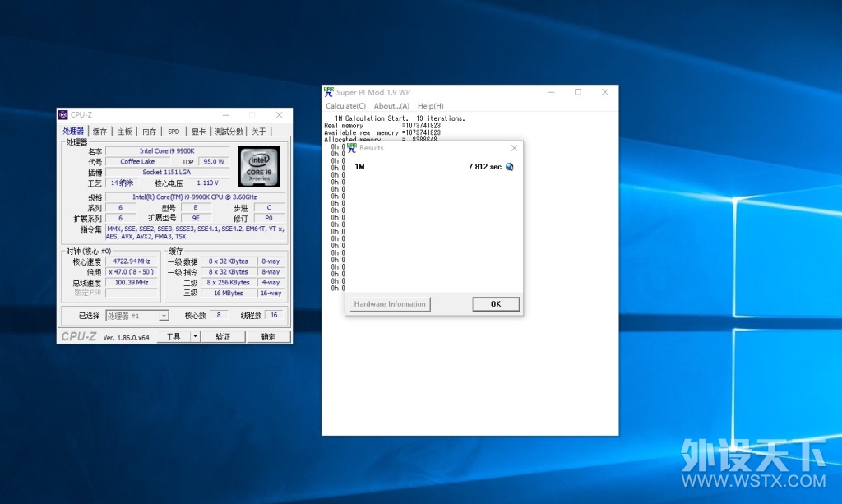Click the Hardware Information button

[x=390, y=303]
